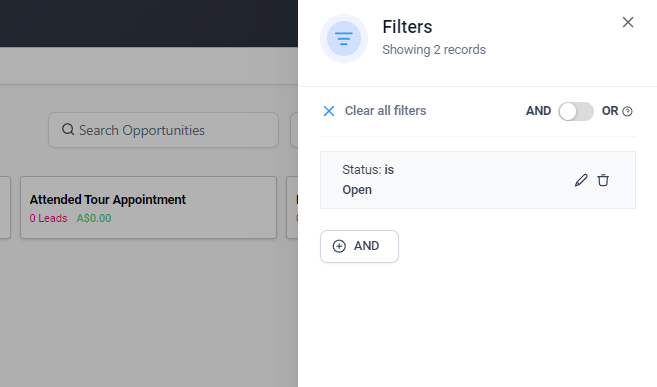Click the magnifier icon in search box
657x387 pixels.
(68, 129)
